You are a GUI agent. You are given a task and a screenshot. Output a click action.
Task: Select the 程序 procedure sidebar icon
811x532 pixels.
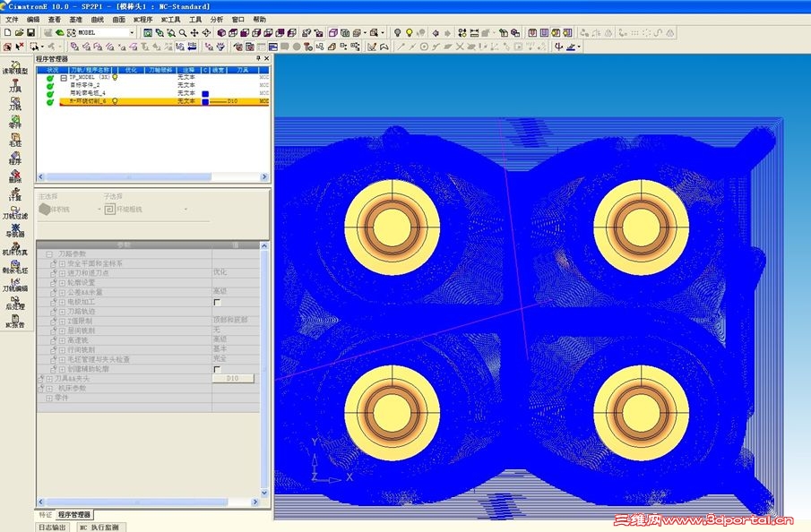tap(15, 159)
